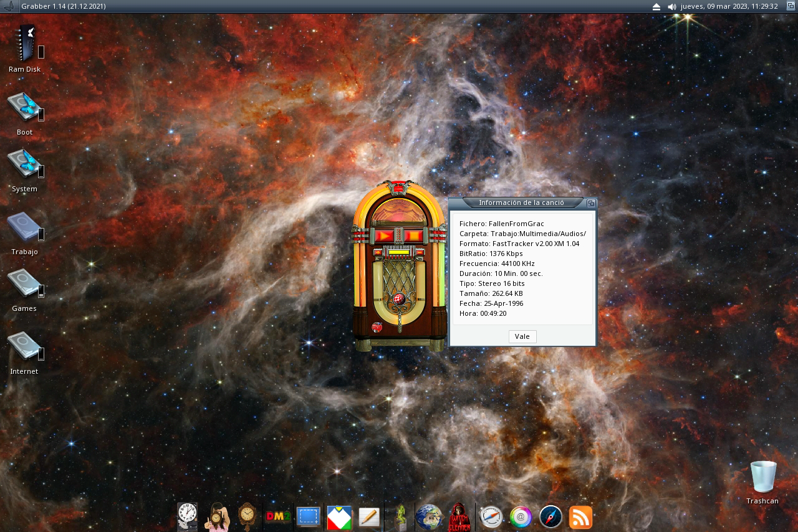The image size is (798, 532).
Task: Open the Ram Disk desktop icon
Action: pyautogui.click(x=25, y=44)
